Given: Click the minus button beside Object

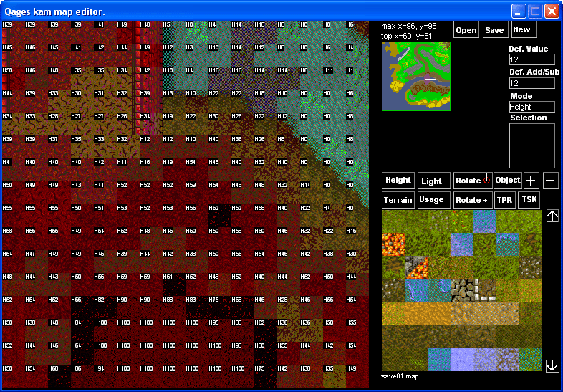Looking at the screenshot, I should coord(551,181).
